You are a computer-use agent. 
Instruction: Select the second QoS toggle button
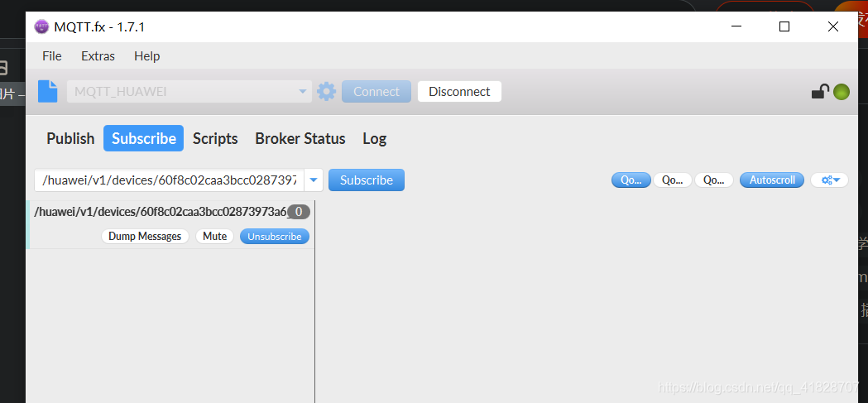(673, 180)
